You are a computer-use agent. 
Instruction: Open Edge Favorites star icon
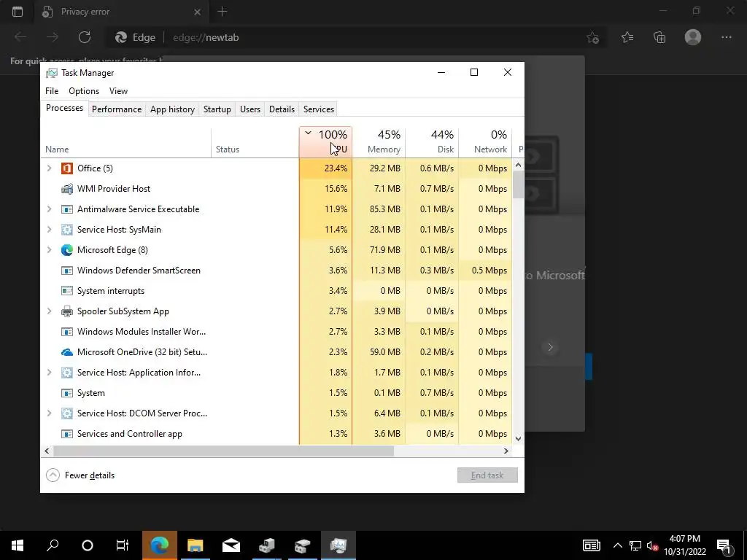(627, 37)
